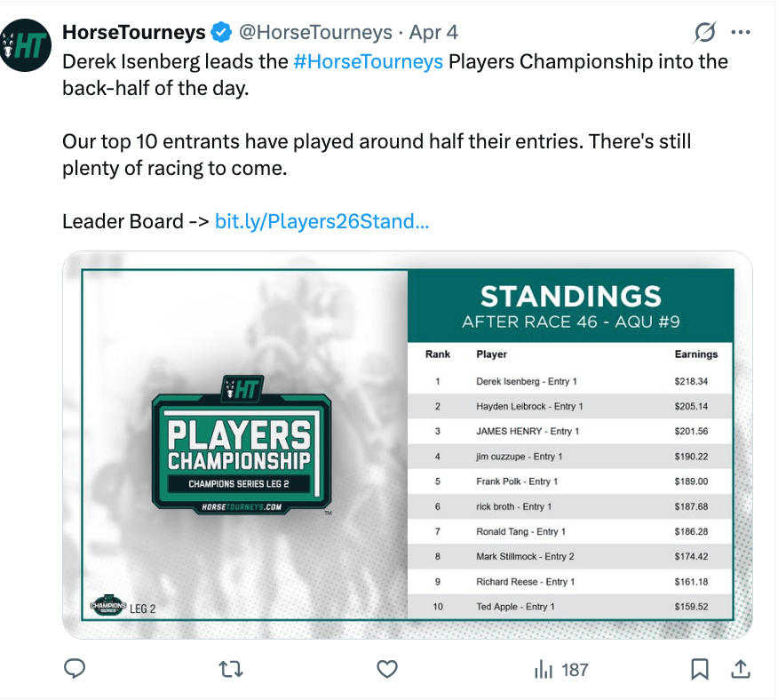Open the Apr 4 timestamp
Screen dimensions: 778x700
(433, 33)
